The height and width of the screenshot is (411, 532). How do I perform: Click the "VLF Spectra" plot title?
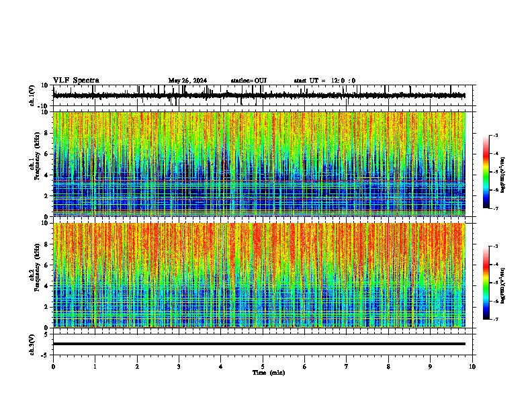tap(76, 81)
